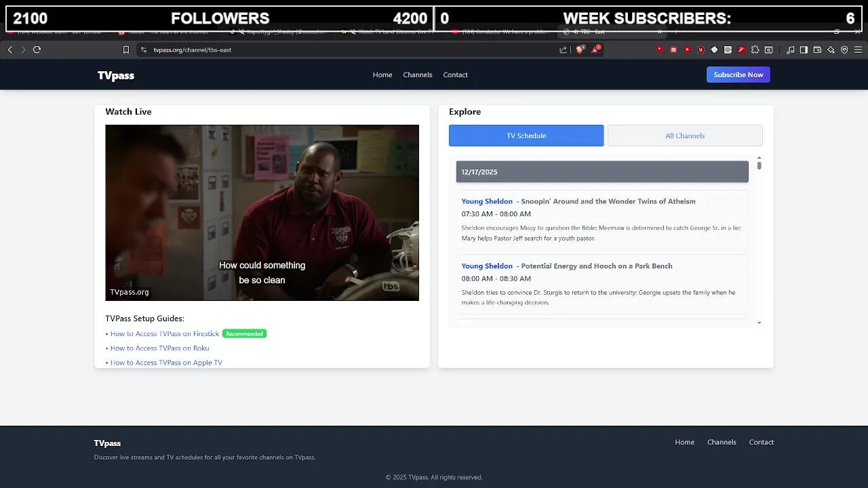Open Young Sheldon link for Snoopin' Around episode
Screen dimensions: 868x488
[487, 201]
